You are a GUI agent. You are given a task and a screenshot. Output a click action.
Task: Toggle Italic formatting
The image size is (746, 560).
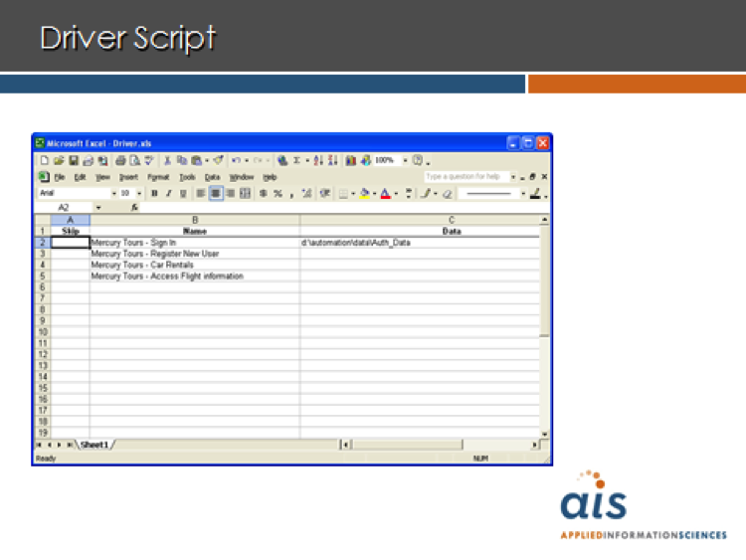168,193
